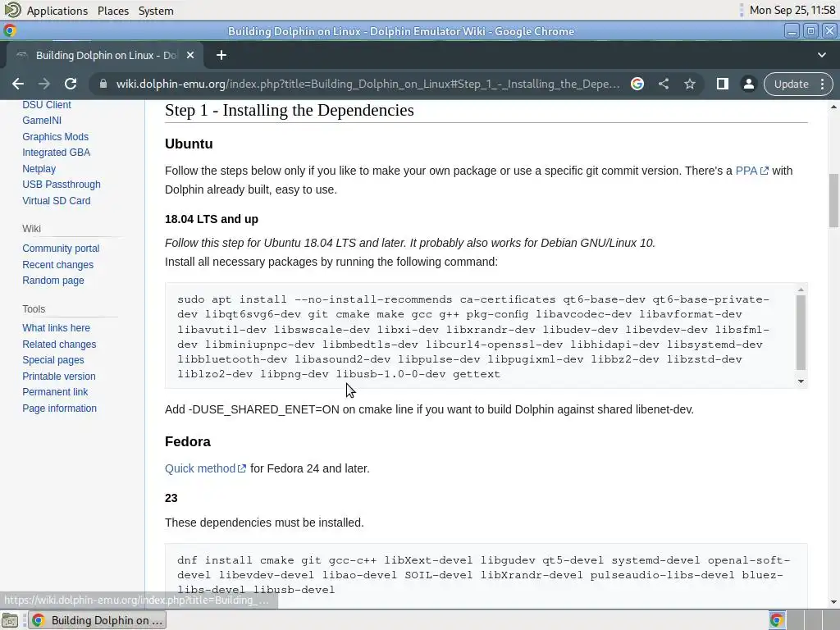
Task: Bookmark this page with star icon
Action: tap(689, 84)
